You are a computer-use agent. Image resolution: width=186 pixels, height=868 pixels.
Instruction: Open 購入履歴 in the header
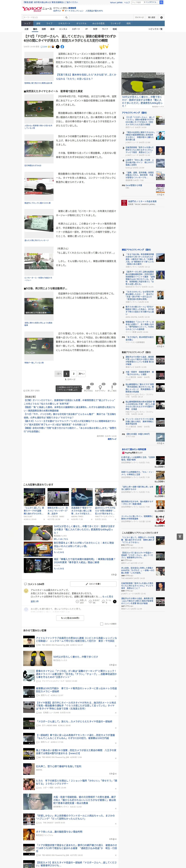152,18
